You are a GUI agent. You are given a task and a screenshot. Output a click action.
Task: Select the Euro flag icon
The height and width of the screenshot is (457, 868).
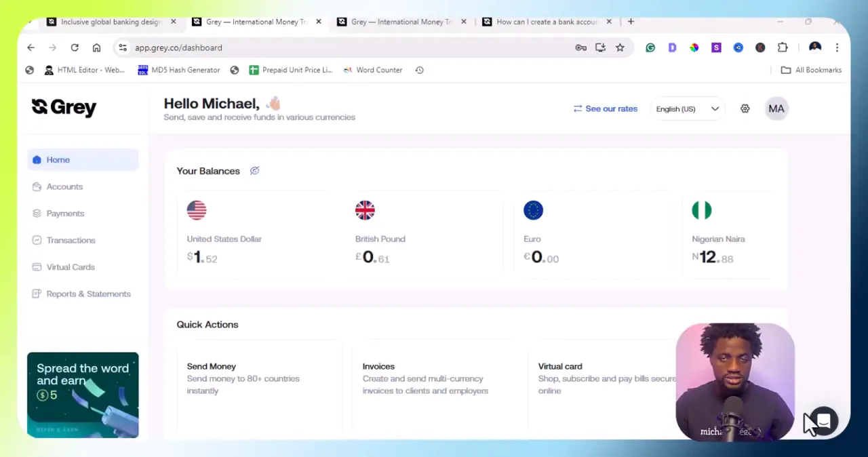click(533, 210)
